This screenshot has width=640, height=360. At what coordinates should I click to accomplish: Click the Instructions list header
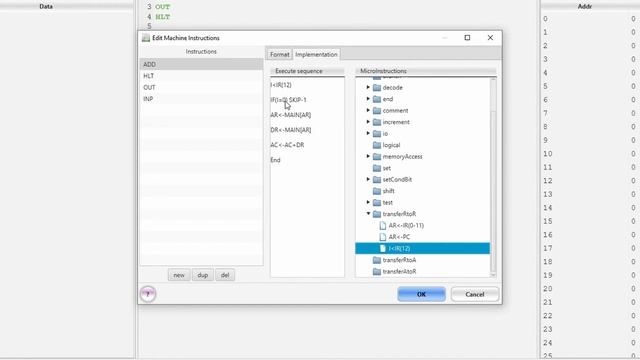click(201, 52)
